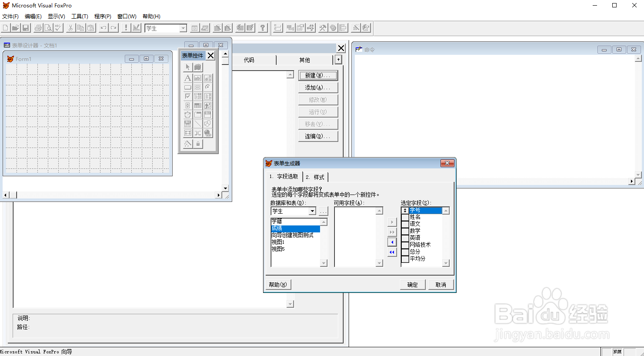Viewport: 644px width, 356px height.
Task: Click the Print toolbar icon
Action: point(38,28)
